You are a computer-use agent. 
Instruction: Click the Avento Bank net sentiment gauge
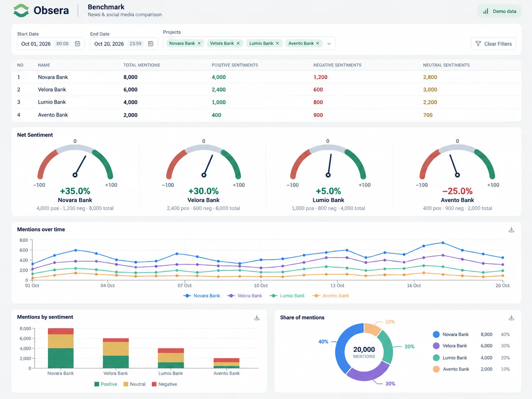pos(457,162)
